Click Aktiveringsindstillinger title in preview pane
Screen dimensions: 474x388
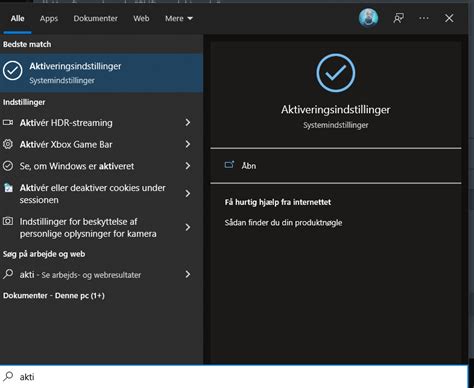click(336, 110)
